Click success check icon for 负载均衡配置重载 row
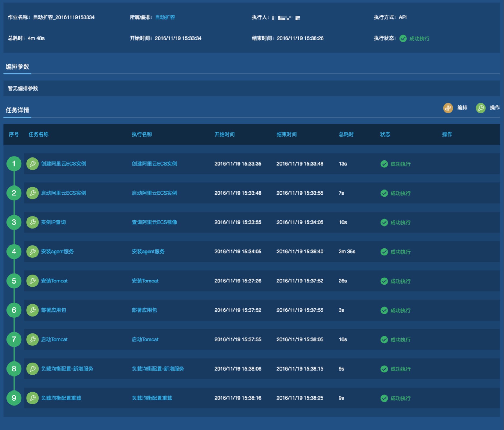The height and width of the screenshot is (430, 504). tap(384, 398)
